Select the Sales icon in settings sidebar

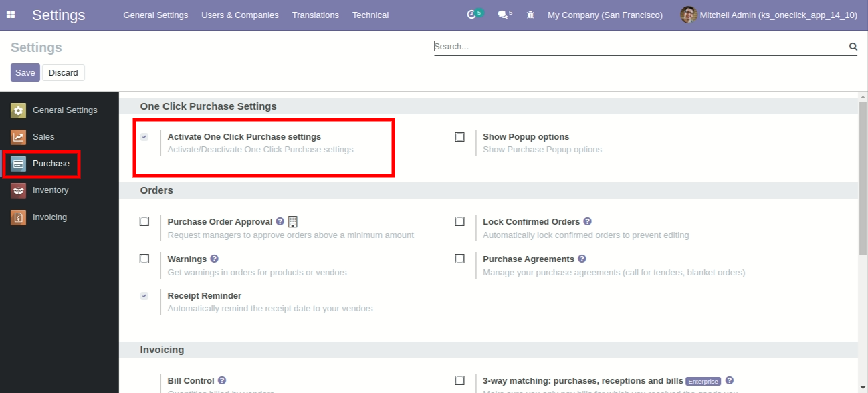tap(18, 136)
